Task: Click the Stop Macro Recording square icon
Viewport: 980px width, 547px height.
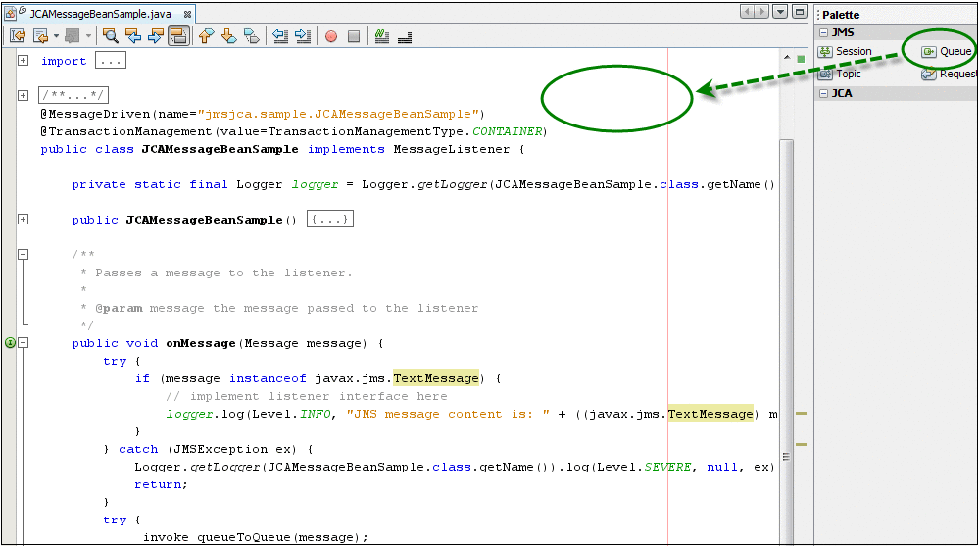Action: click(x=354, y=36)
